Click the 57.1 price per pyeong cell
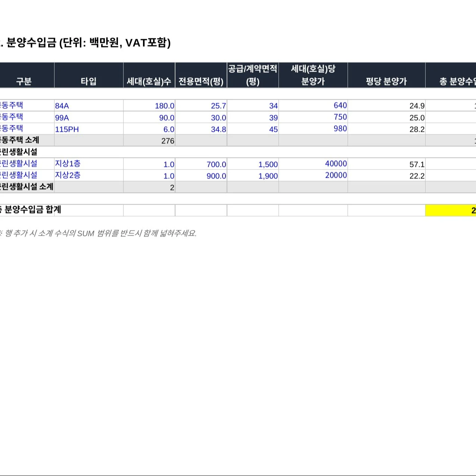This screenshot has width=476, height=476. 386,164
